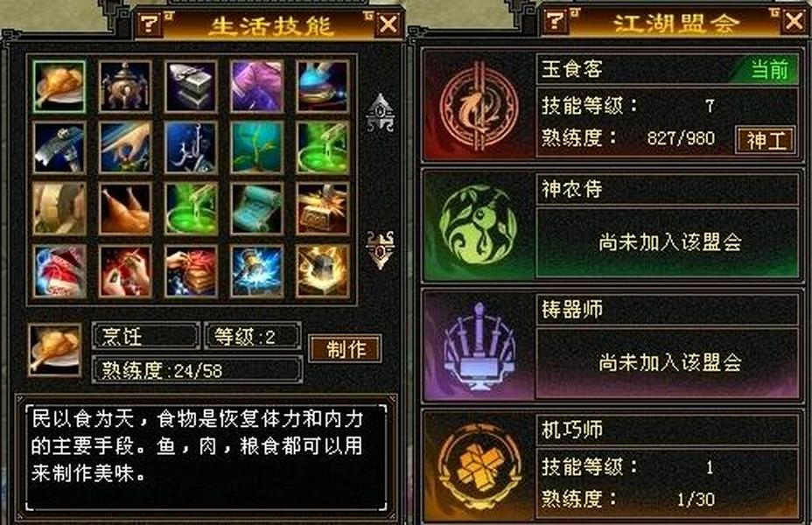Click the 制作 craft button
This screenshot has width=812, height=525.
point(346,349)
